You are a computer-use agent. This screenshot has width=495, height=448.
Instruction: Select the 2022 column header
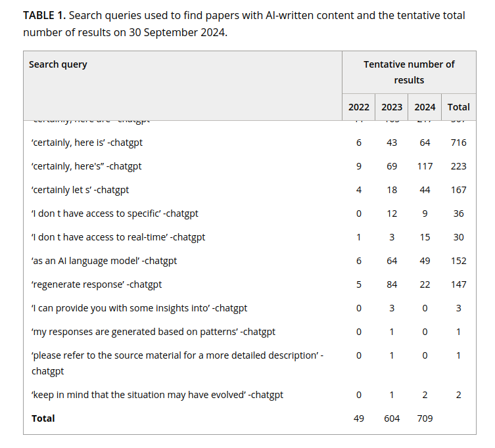click(x=359, y=107)
